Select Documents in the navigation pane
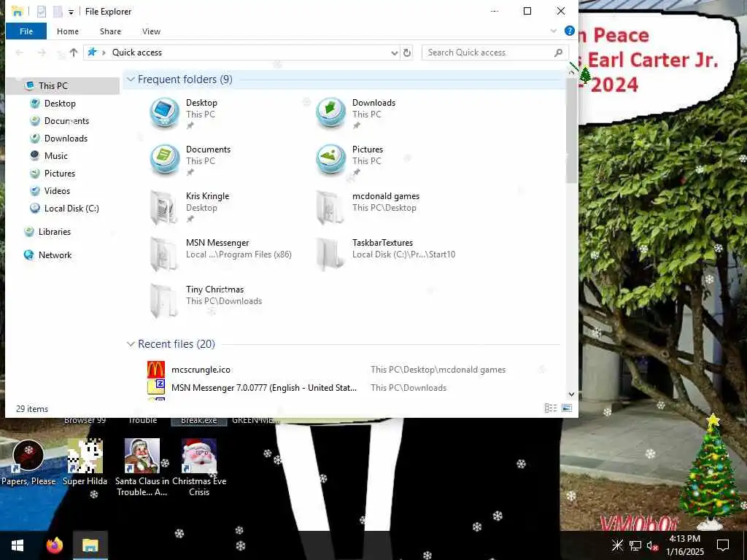 66,121
